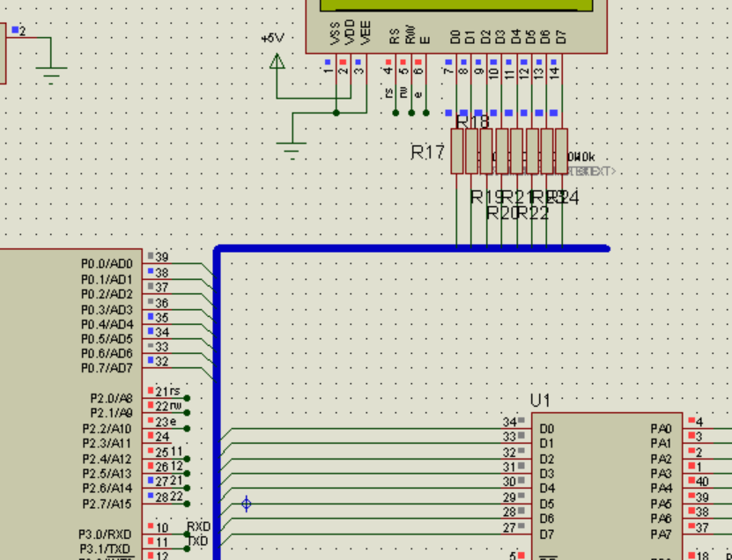Click the P2.0/A8 pin label
The image size is (732, 560).
[112, 399]
